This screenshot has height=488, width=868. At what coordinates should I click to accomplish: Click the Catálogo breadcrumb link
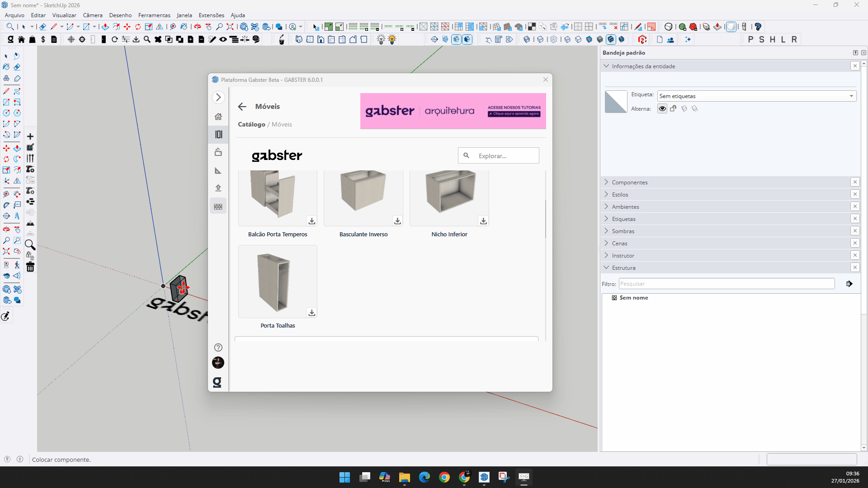tap(251, 124)
